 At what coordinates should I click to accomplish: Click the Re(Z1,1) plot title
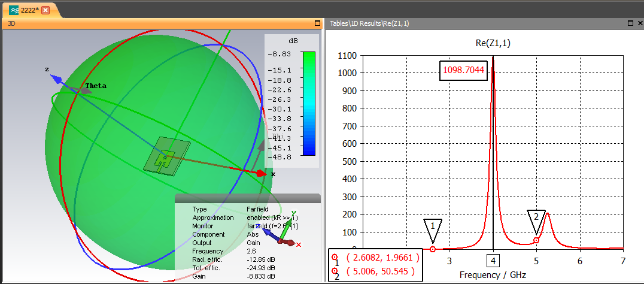pos(491,44)
